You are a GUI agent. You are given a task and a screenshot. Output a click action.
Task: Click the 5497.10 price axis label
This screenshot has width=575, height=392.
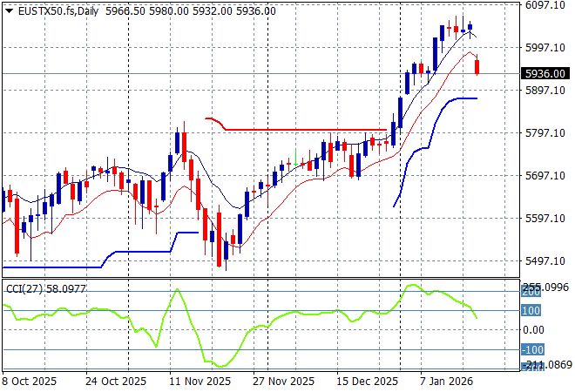click(545, 260)
